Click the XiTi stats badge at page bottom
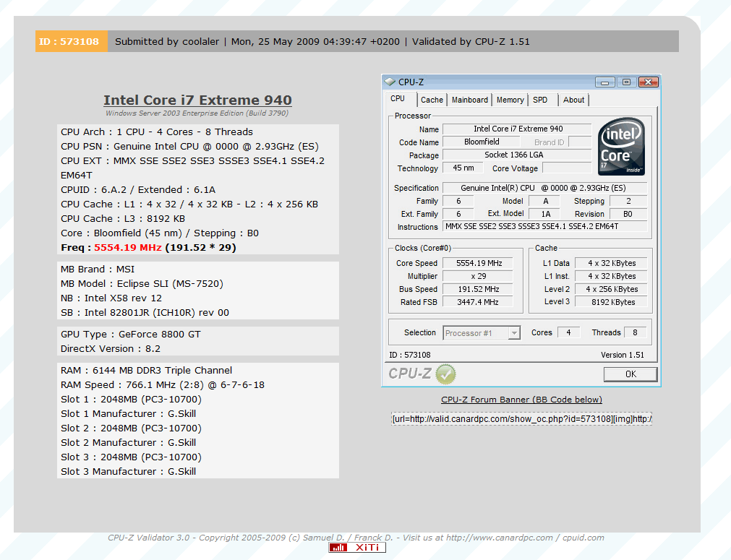 357,548
